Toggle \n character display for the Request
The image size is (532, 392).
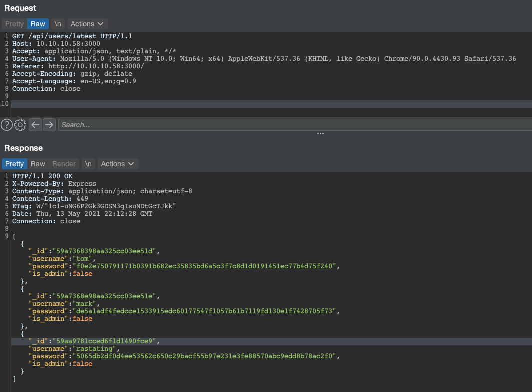(58, 23)
